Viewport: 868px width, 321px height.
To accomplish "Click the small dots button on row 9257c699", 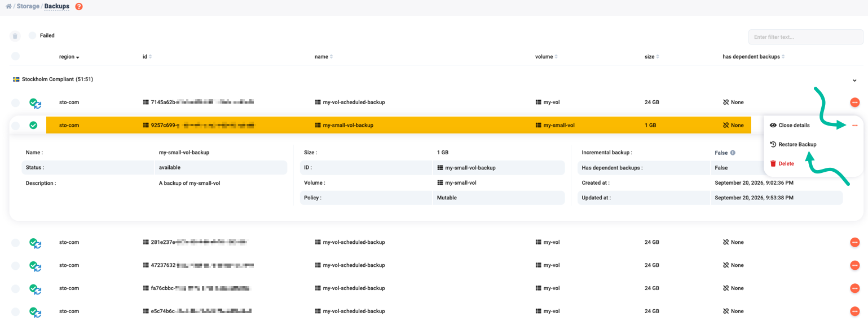I will [x=854, y=126].
